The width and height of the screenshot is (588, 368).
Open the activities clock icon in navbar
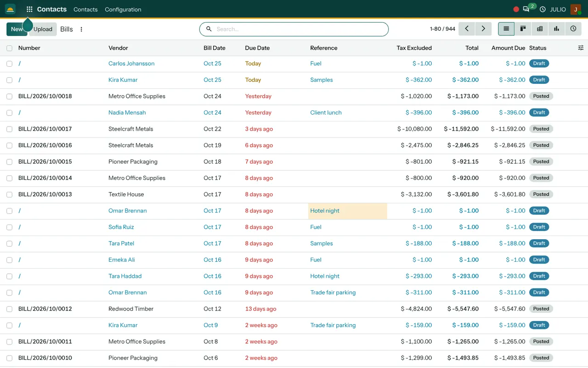(543, 9)
